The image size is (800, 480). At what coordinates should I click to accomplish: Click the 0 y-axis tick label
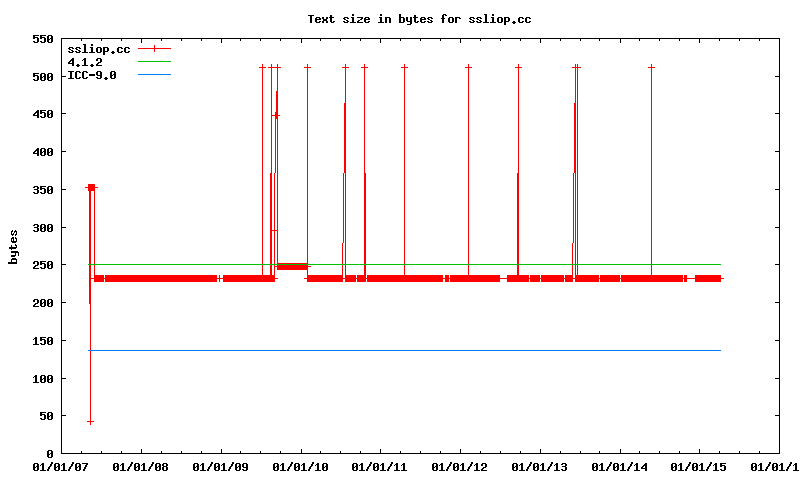point(49,454)
